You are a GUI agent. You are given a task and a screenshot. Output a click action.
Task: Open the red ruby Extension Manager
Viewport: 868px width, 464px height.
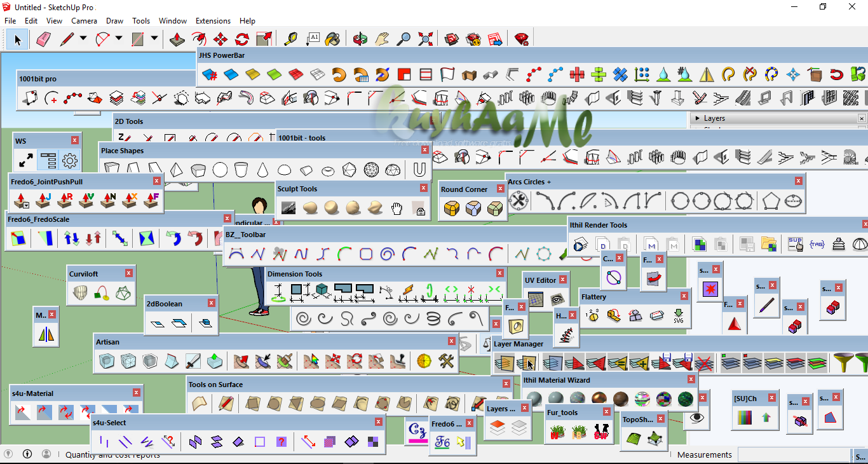click(x=522, y=39)
